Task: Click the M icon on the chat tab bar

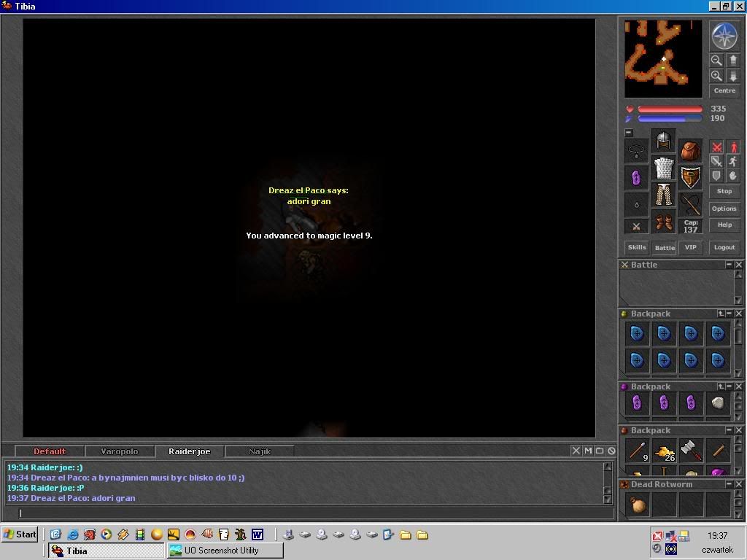Action: click(x=588, y=451)
